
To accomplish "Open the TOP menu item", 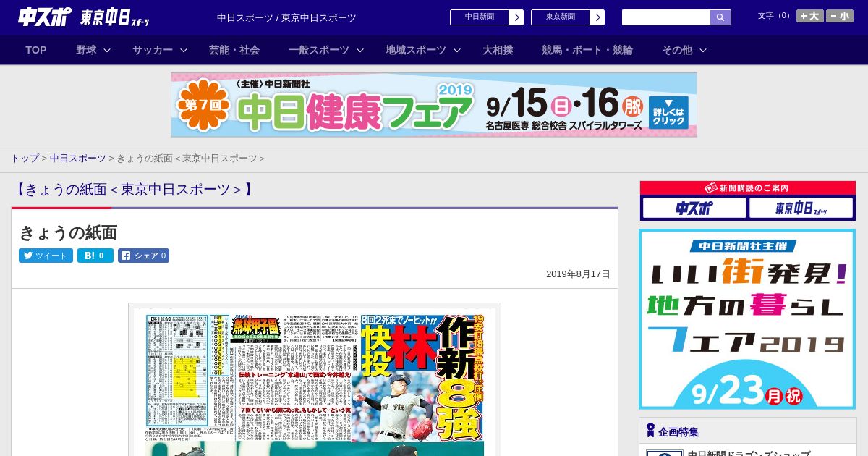I will (x=36, y=50).
